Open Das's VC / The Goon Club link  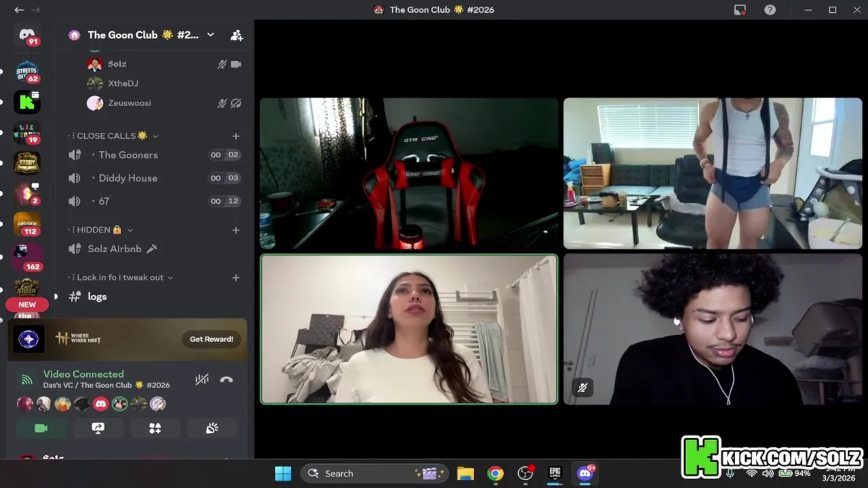pos(106,385)
